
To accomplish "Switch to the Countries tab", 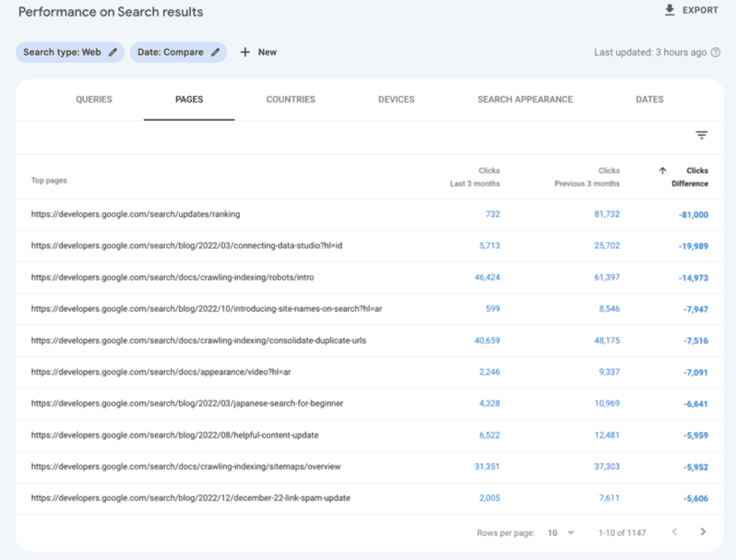I will tap(290, 99).
